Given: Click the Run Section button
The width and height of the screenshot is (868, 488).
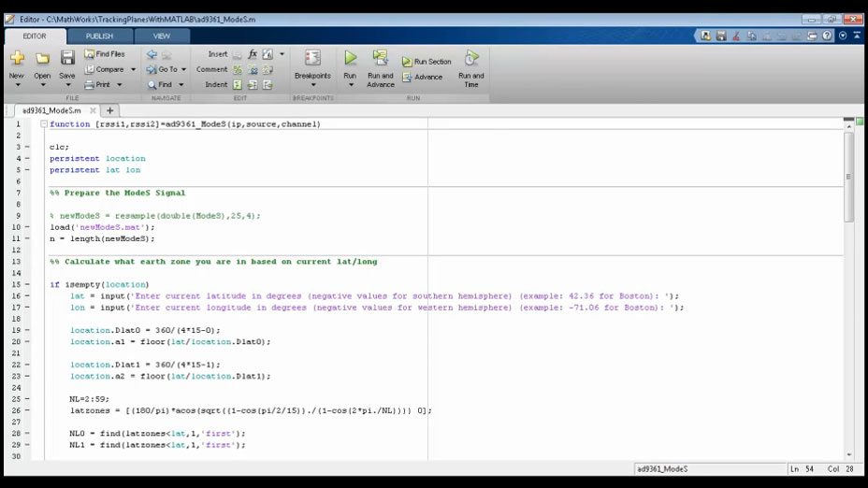Looking at the screenshot, I should point(427,62).
